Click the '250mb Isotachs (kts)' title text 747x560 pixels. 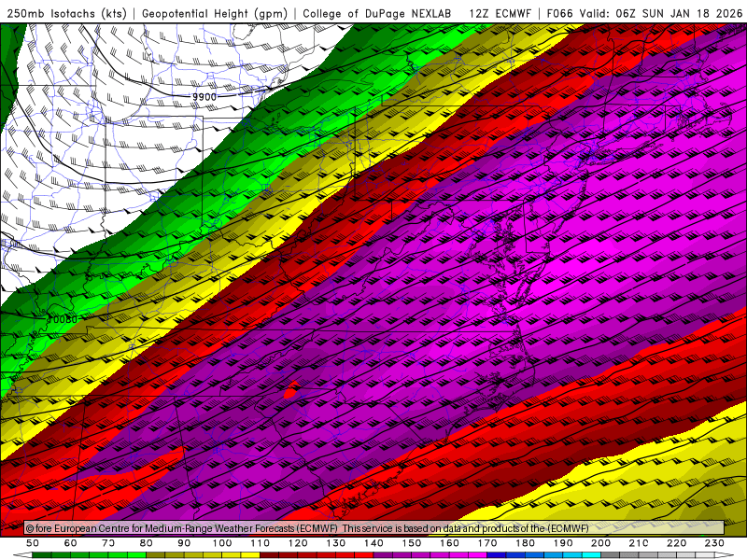tap(66, 13)
